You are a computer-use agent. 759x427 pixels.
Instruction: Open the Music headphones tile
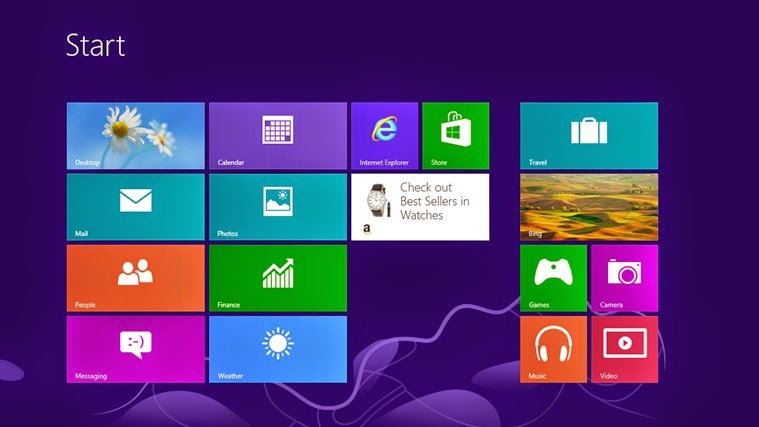[553, 349]
